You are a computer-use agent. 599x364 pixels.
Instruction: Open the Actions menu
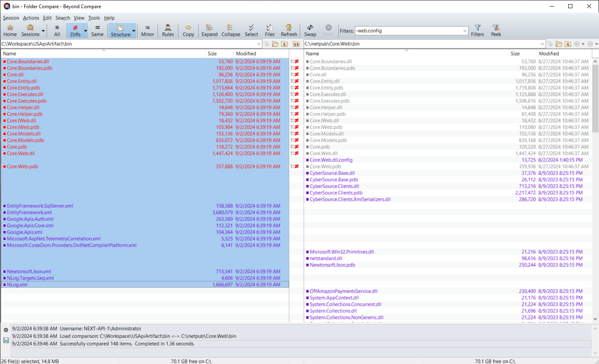click(31, 18)
